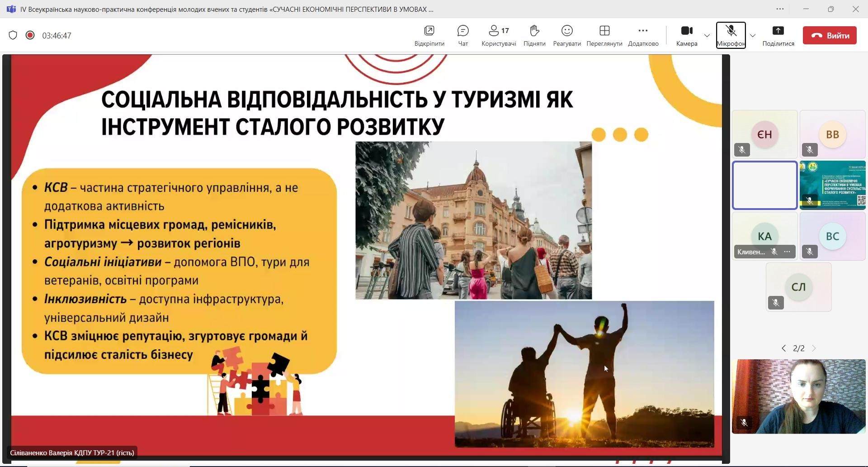
Task: Open more options on Кливен participant tile
Action: click(x=787, y=252)
